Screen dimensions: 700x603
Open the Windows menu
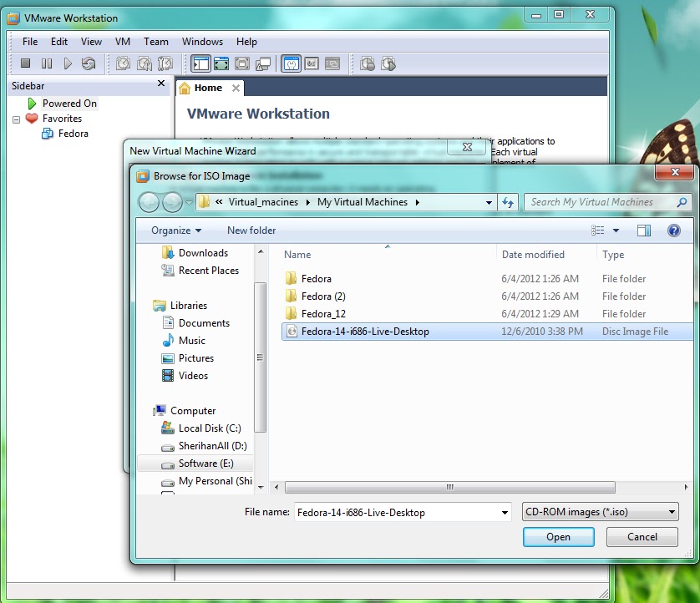click(x=202, y=42)
